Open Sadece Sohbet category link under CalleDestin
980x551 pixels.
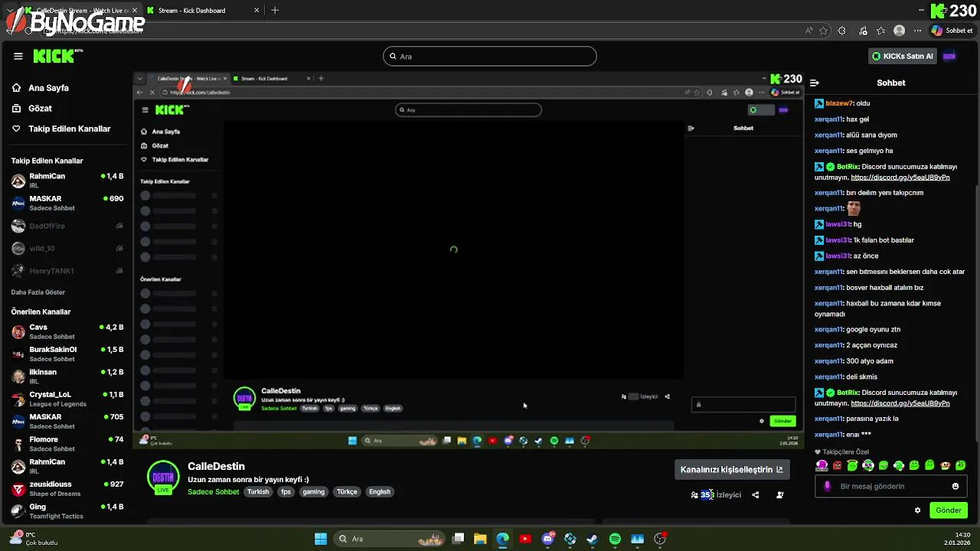click(214, 492)
